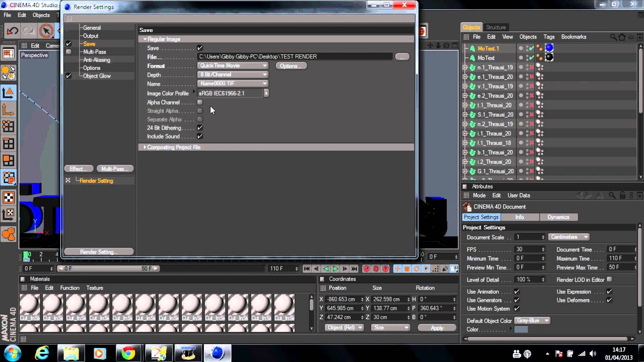Launch Google Chrome from the taskbar
The width and height of the screenshot is (644, 362).
(x=128, y=353)
